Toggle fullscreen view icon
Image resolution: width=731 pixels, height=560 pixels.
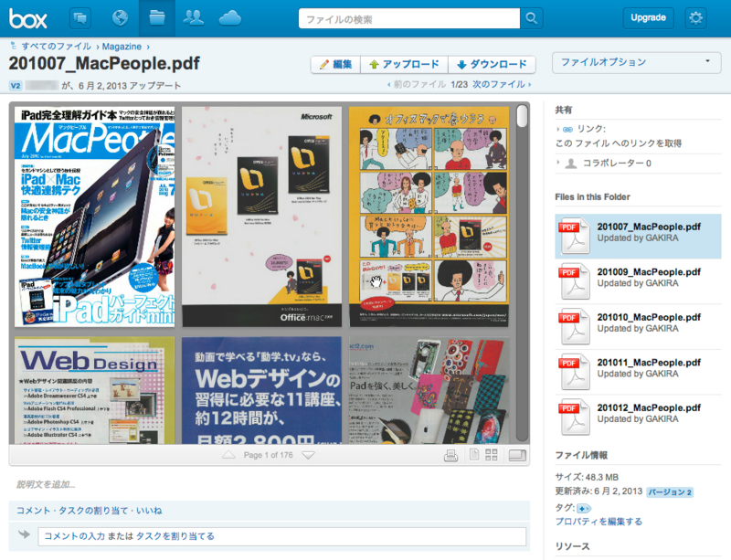coord(517,455)
